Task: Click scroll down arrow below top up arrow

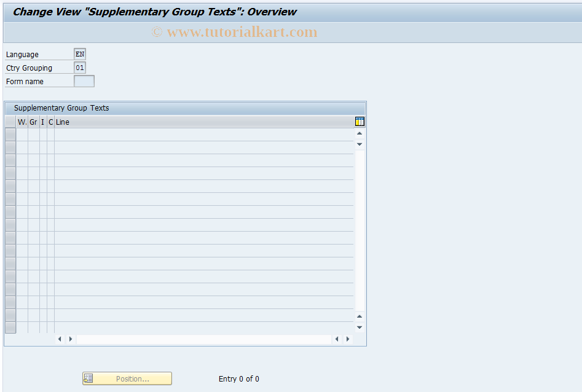Action: pyautogui.click(x=360, y=144)
